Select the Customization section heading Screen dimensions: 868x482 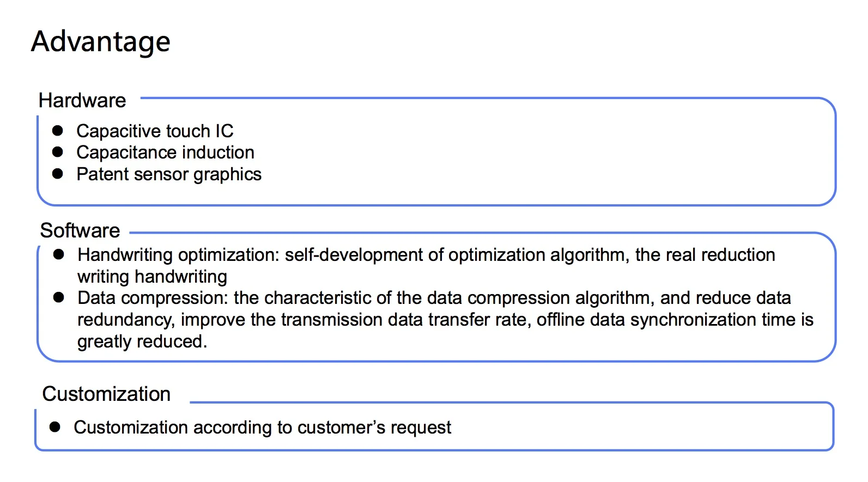click(106, 394)
